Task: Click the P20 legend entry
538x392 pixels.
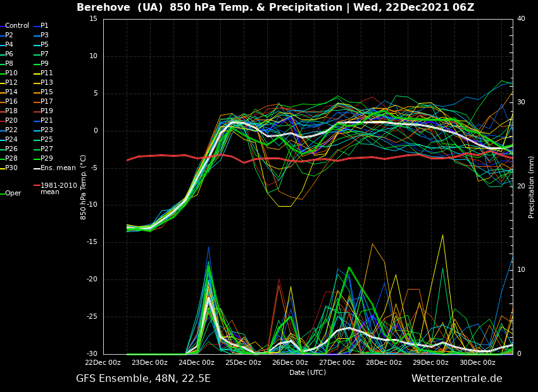Action: coord(11,121)
